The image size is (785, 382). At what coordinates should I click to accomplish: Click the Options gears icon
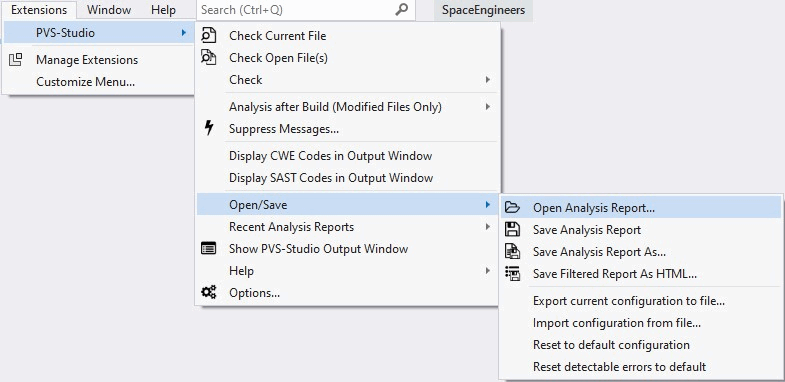pos(208,292)
